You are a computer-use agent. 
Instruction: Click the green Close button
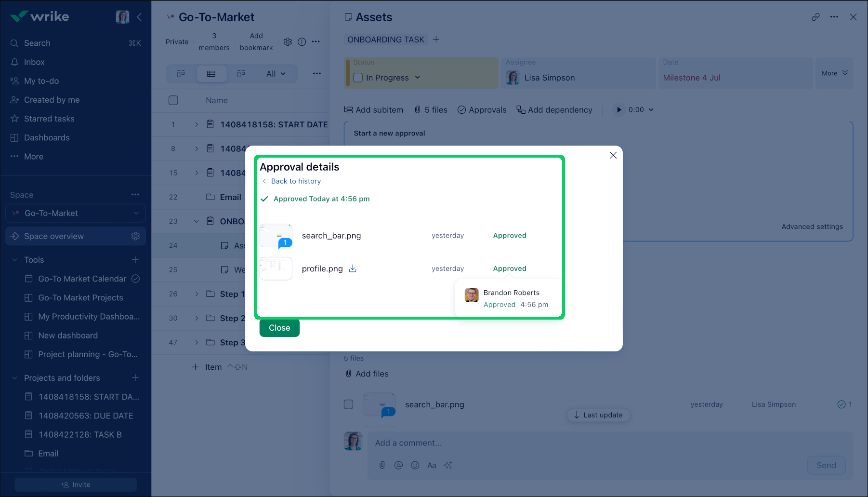click(279, 328)
